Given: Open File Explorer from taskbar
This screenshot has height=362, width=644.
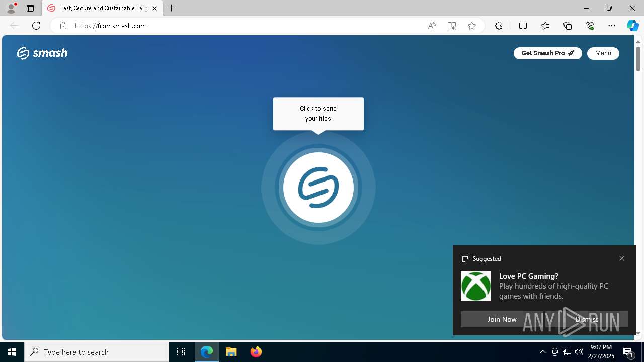Looking at the screenshot, I should (231, 352).
